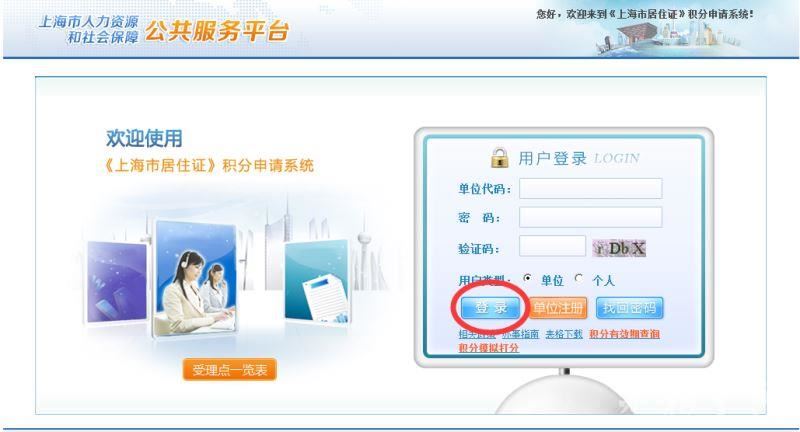Open the 积分模拟打分 link

tap(489, 348)
